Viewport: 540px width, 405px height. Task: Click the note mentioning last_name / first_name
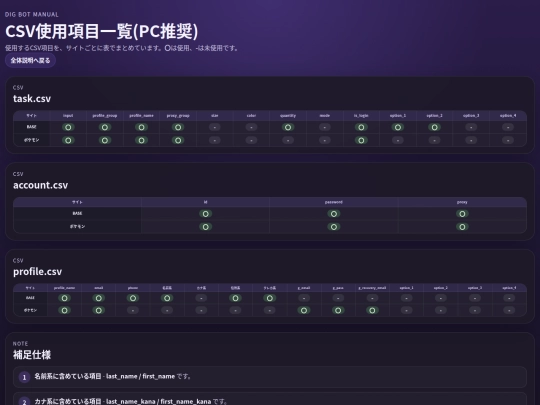click(270, 377)
